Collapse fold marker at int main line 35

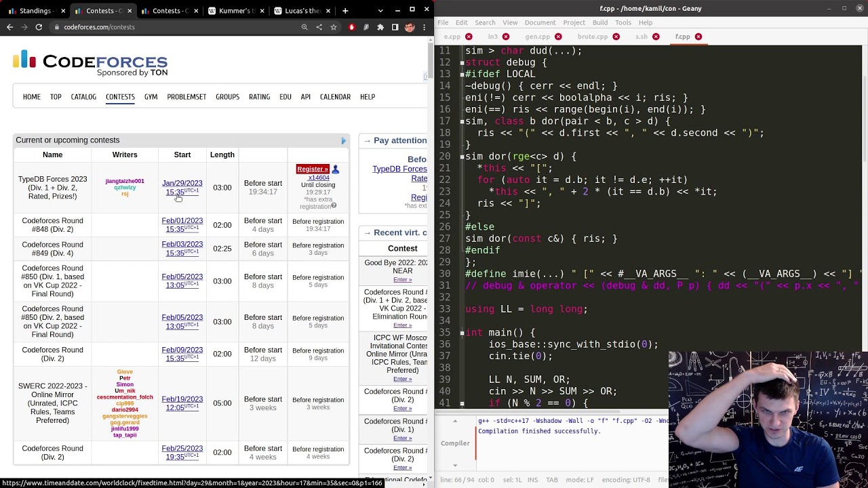click(x=462, y=333)
